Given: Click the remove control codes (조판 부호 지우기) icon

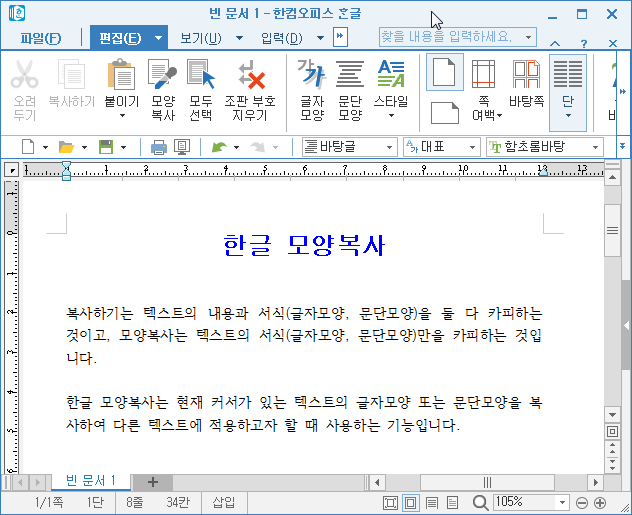Looking at the screenshot, I should (x=251, y=74).
